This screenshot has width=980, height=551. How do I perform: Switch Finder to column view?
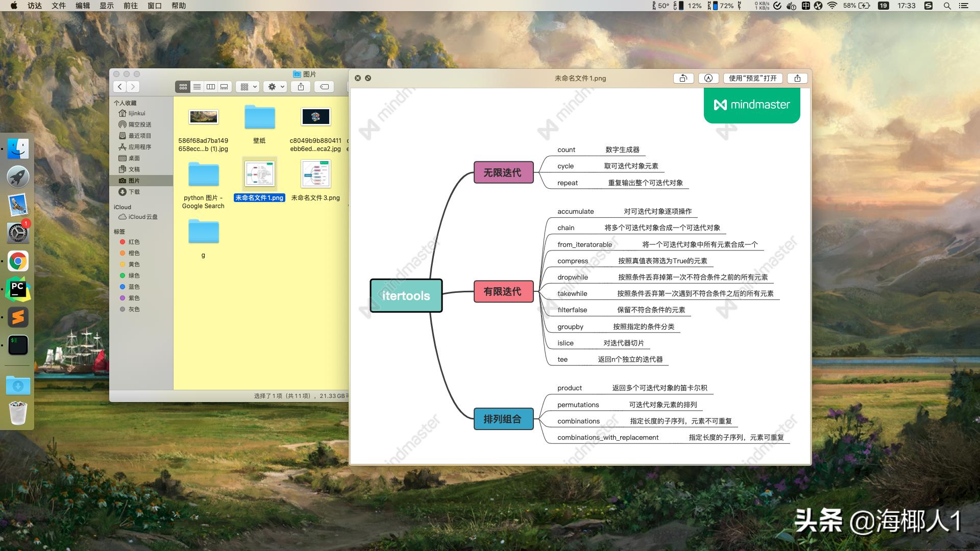click(210, 87)
